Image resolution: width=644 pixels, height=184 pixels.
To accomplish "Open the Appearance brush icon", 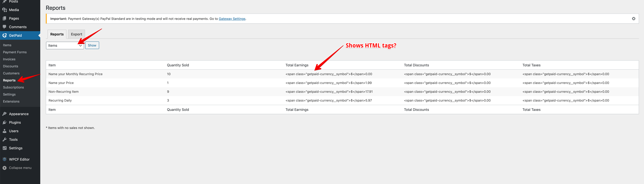I will click(5, 114).
